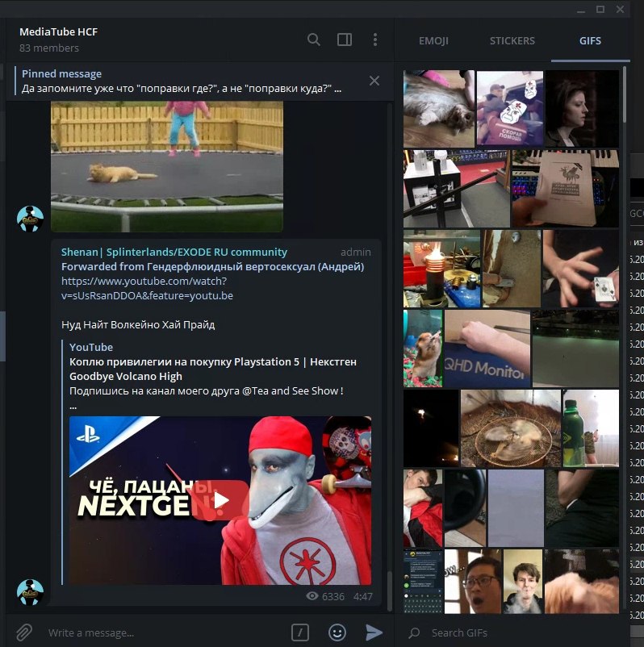Viewport: 644px width, 647px height.
Task: Click the YouTube preview site label
Action: 91,347
